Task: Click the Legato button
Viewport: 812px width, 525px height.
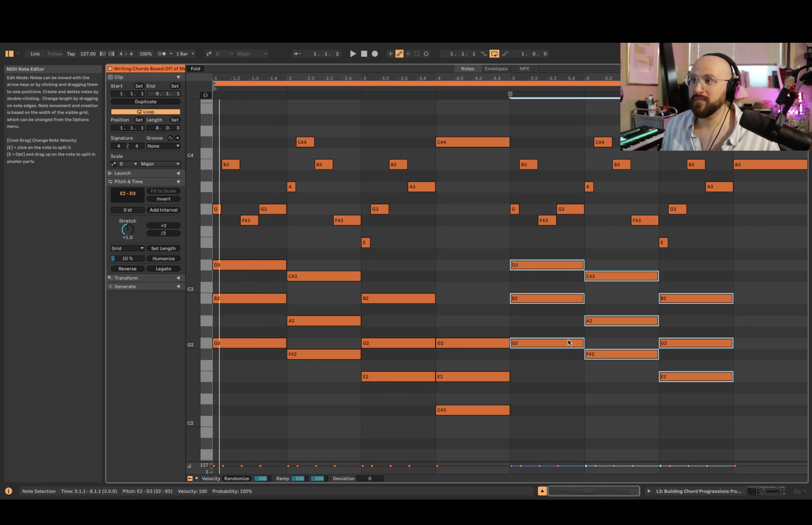Action: click(x=163, y=269)
